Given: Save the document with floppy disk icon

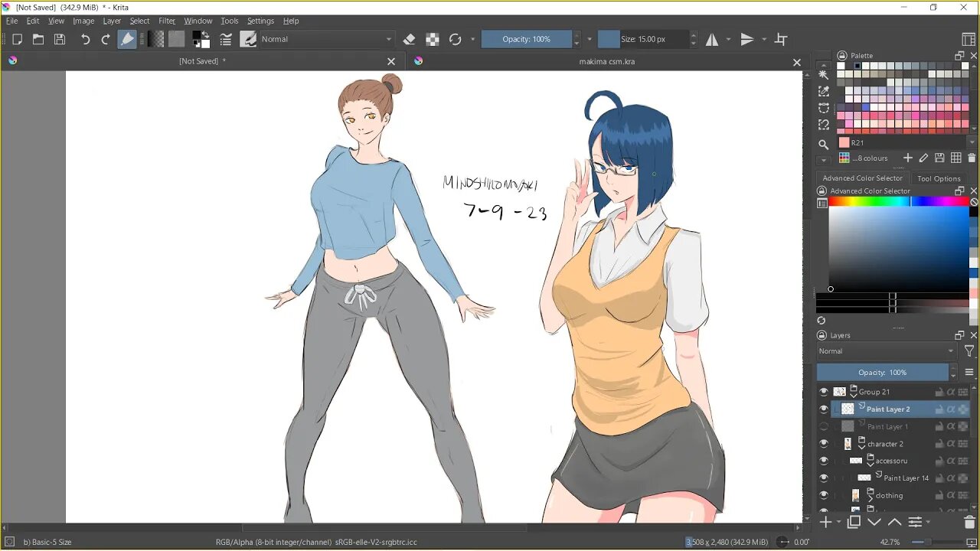Looking at the screenshot, I should (x=60, y=39).
